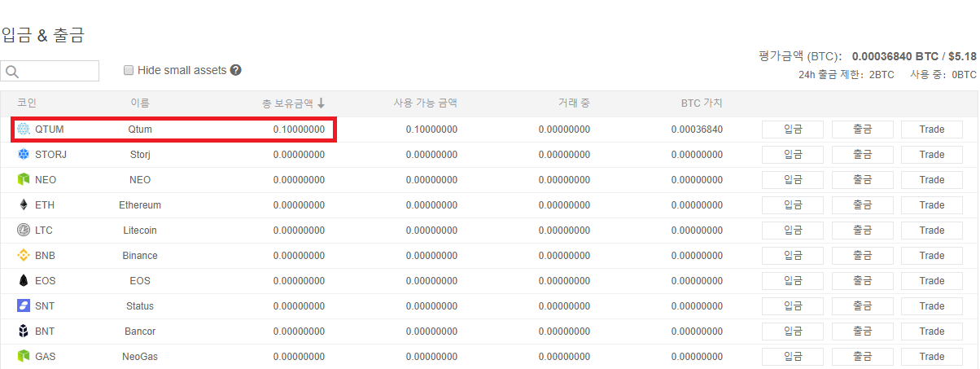Click Trade button in the NEO row
This screenshot has width=980, height=369.
click(x=932, y=180)
